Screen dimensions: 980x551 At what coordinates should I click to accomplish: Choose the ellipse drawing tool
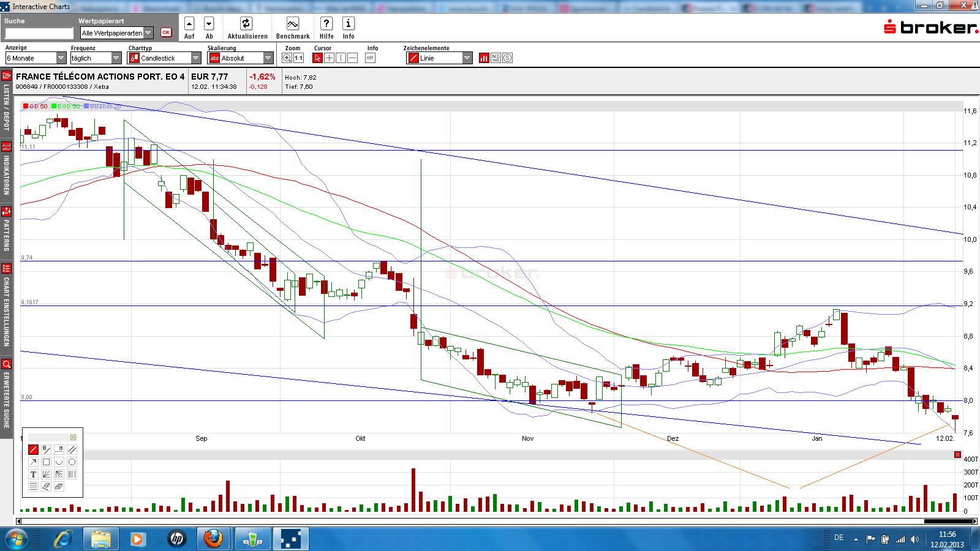(x=72, y=462)
